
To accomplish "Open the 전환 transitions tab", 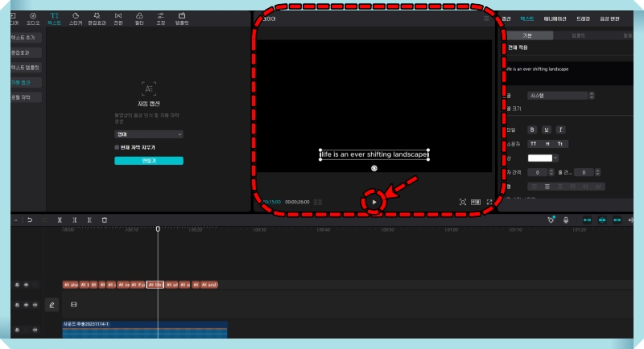I will click(x=118, y=18).
